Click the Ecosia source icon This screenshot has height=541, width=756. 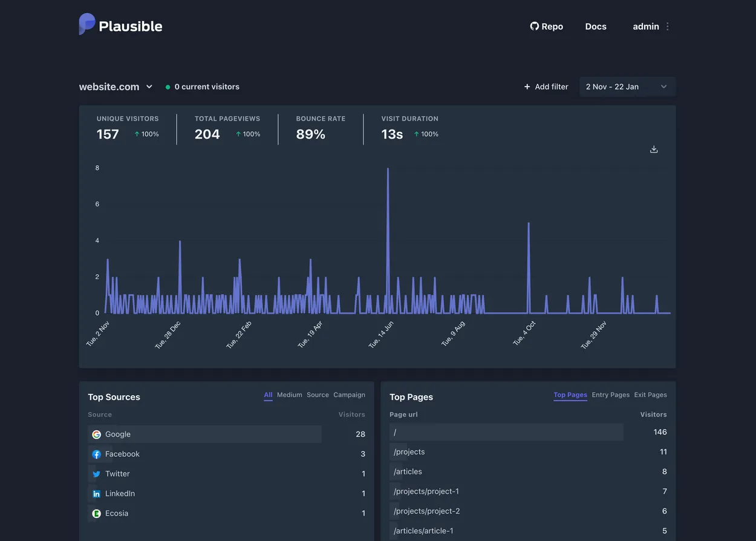(96, 514)
